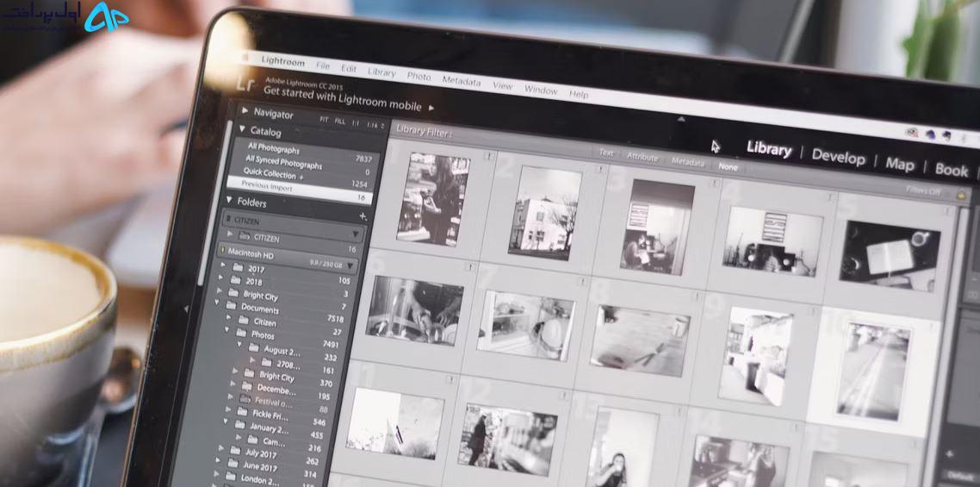Click the folder icon of 2018 row
Viewport: 980px width, 487px height.
pyautogui.click(x=236, y=280)
